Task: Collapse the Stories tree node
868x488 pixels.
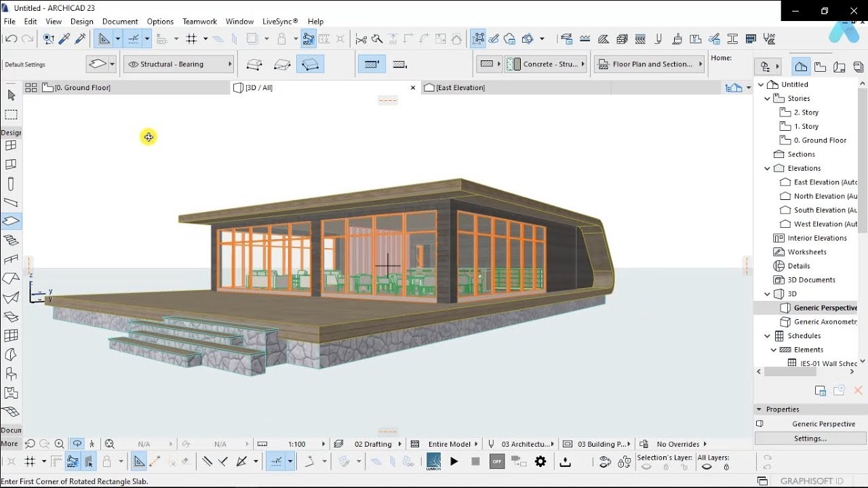Action: 768,98
